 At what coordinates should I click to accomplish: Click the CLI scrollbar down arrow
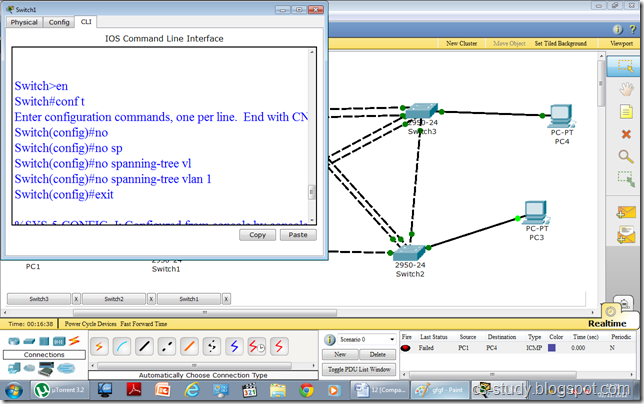click(311, 220)
